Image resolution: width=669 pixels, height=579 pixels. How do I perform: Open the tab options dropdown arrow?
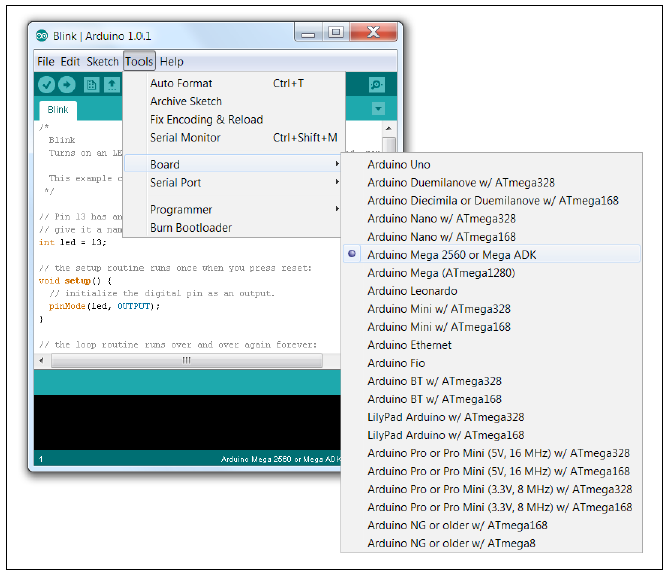(378, 109)
